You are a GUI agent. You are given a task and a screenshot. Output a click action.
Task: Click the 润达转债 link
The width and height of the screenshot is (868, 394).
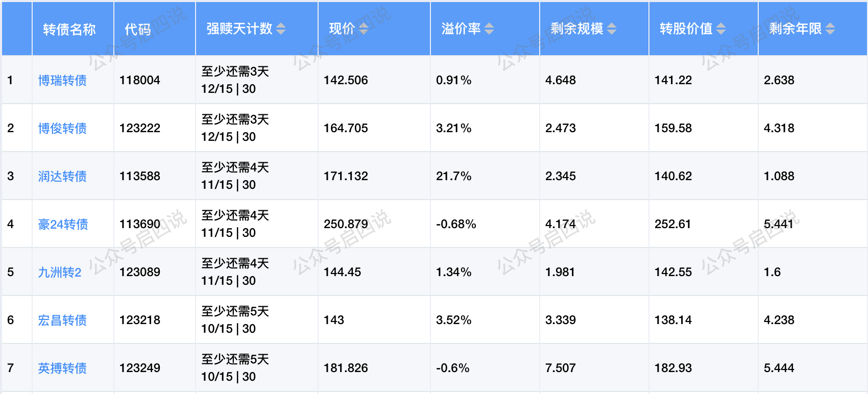coord(62,176)
